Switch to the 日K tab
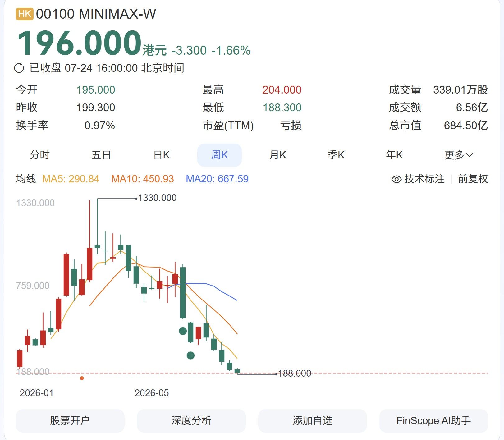This screenshot has width=504, height=440. click(x=162, y=155)
